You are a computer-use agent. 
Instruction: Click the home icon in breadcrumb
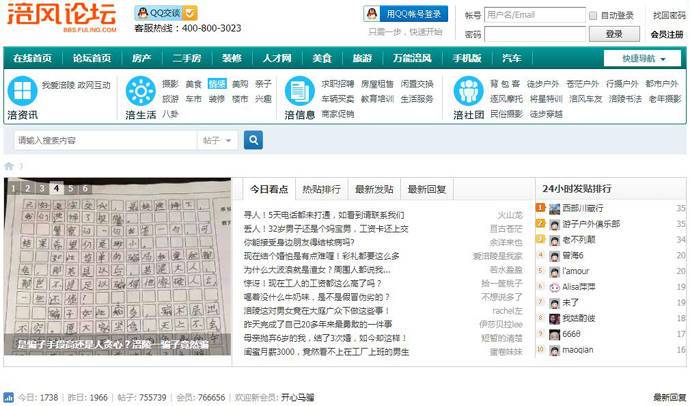pos(9,166)
